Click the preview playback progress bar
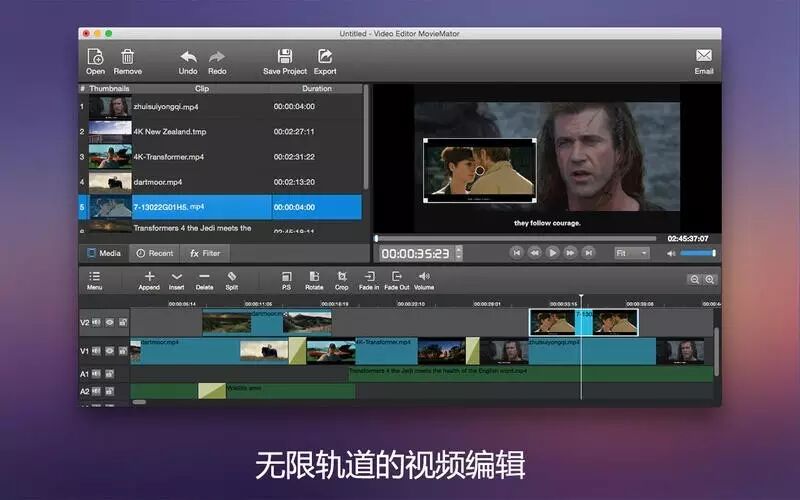Image resolution: width=800 pixels, height=500 pixels. (516, 238)
